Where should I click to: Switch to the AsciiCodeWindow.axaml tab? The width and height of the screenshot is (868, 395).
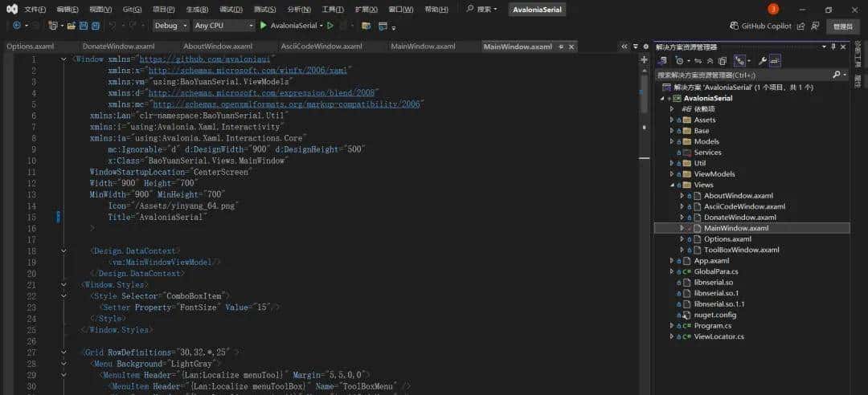[x=321, y=47]
